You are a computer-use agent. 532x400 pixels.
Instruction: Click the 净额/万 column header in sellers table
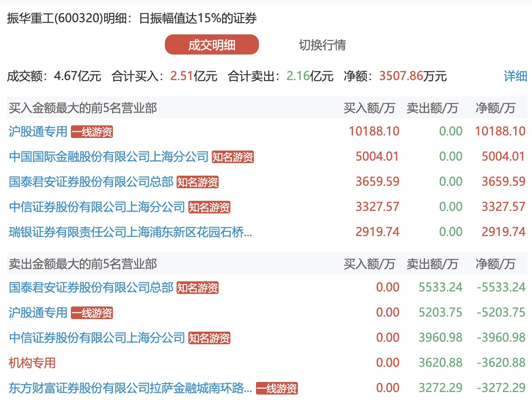(x=495, y=264)
